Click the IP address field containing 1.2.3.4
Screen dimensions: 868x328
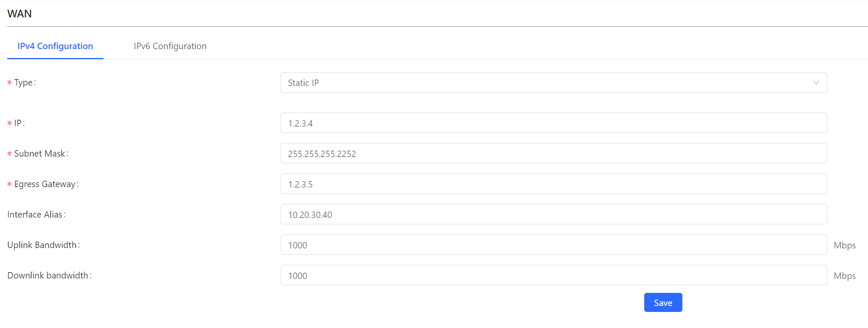pos(553,123)
